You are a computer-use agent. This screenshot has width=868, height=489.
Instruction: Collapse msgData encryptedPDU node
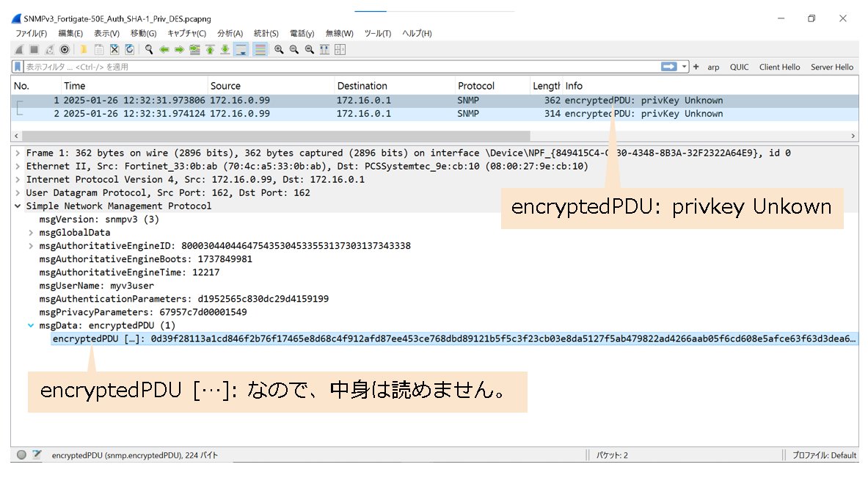31,325
